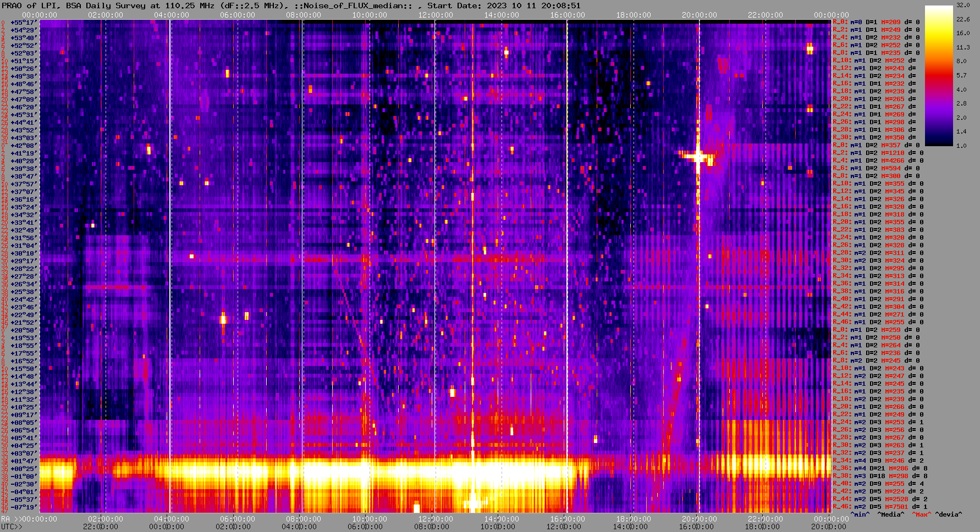The width and height of the screenshot is (980, 532).
Task: Click the '2.8' color scale value
Action: tap(961, 103)
